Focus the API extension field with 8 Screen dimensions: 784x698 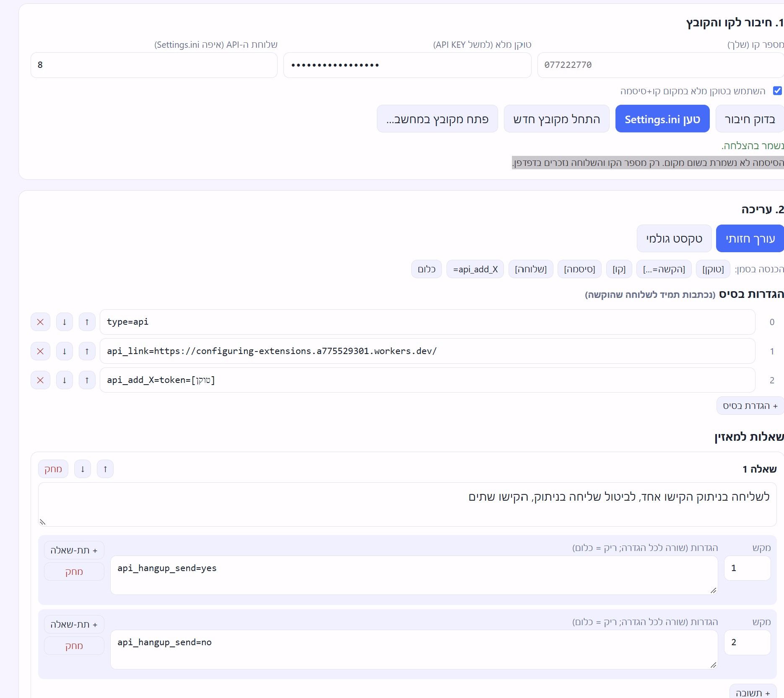coord(154,65)
